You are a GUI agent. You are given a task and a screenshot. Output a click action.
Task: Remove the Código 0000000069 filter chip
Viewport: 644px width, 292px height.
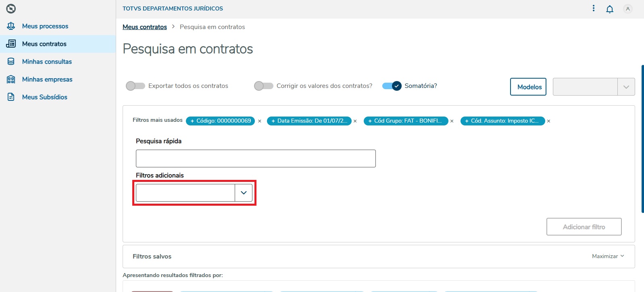[x=260, y=121]
